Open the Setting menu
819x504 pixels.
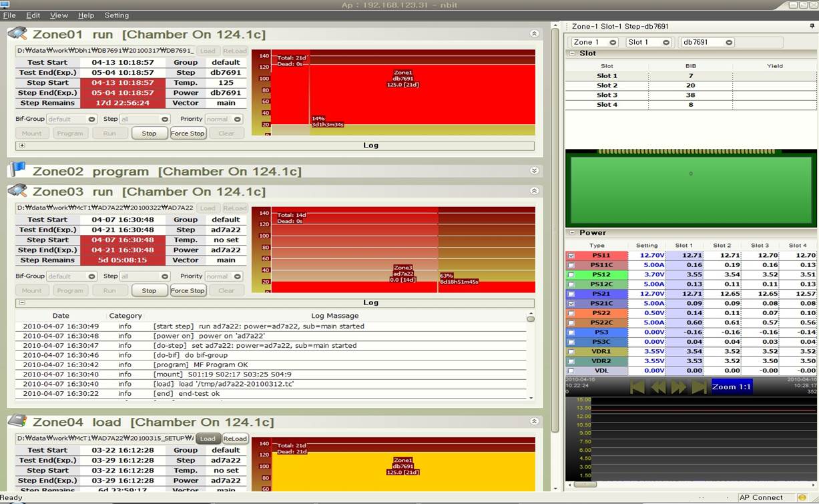(116, 15)
